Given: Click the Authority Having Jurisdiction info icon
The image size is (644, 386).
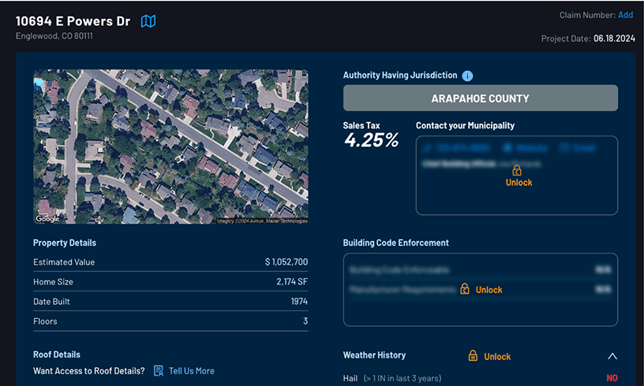Looking at the screenshot, I should [467, 76].
